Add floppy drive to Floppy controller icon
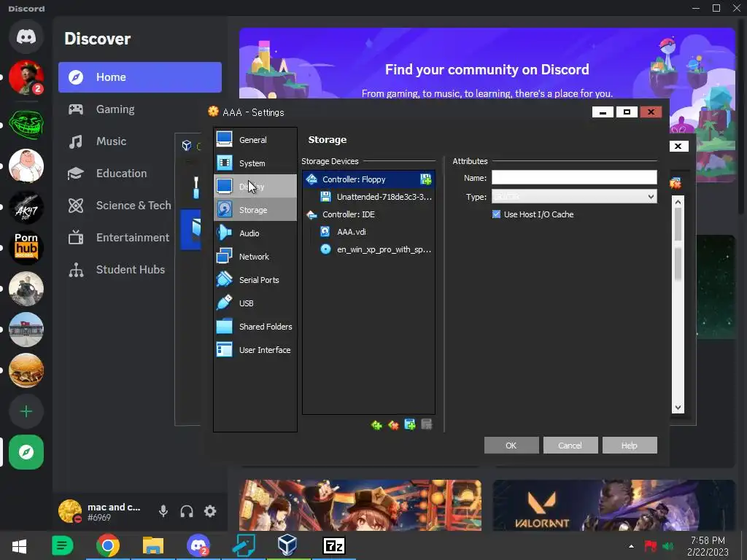The image size is (747, 560). click(426, 179)
